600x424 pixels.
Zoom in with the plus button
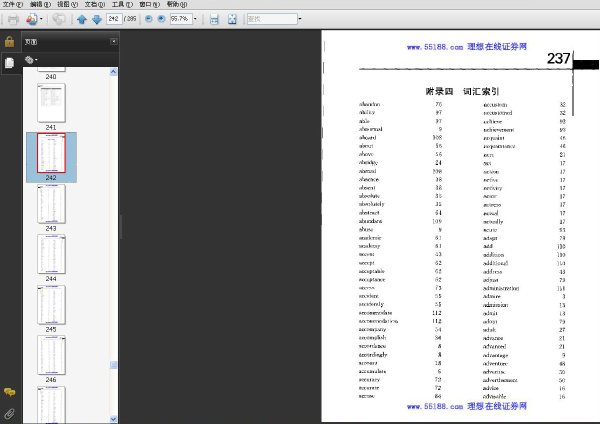[161, 18]
